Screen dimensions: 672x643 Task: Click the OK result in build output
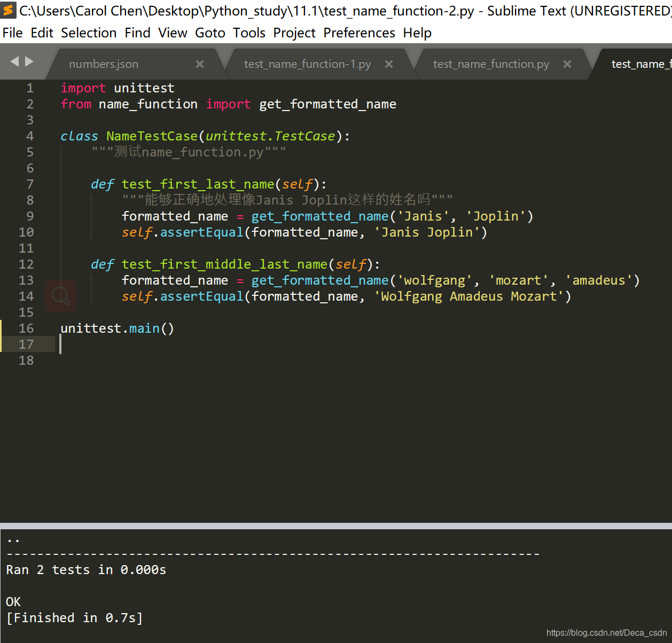13,602
